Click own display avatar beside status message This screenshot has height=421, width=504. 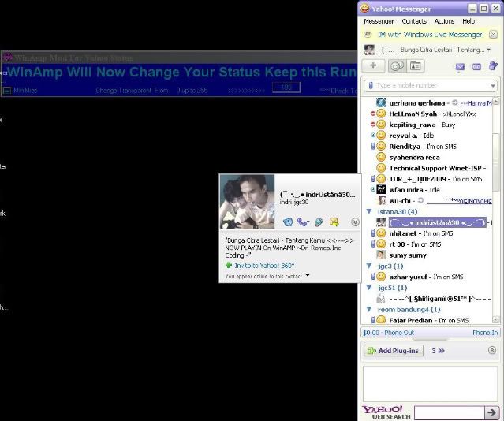point(368,50)
